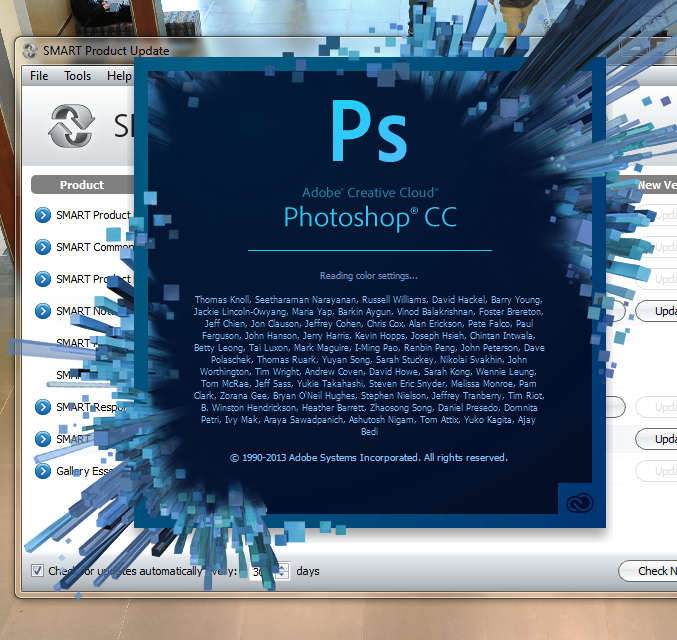Click the large circular arrows update logo

(x=71, y=126)
